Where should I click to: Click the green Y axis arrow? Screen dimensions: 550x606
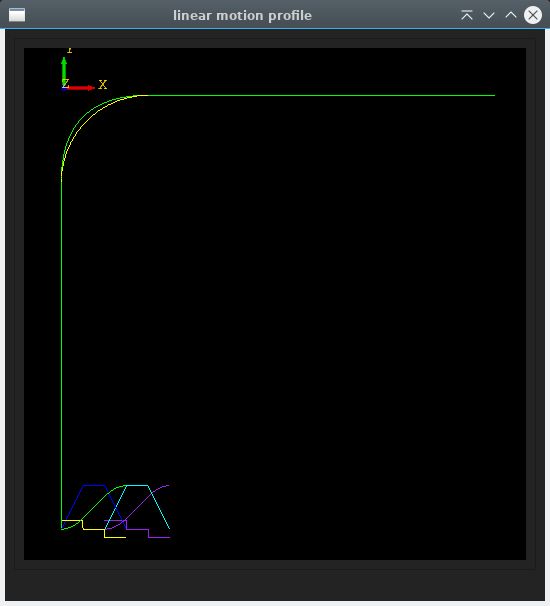(64, 70)
